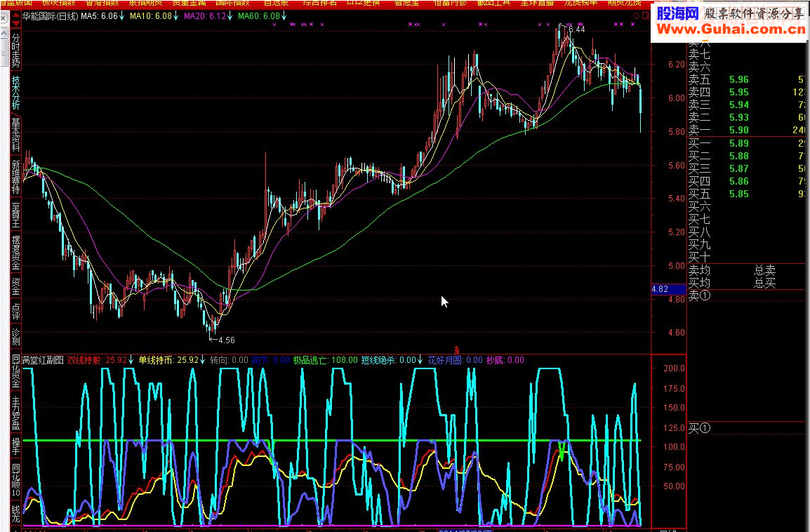
Task: Click the 华能国际(日线) chart title
Action: pyautogui.click(x=50, y=16)
